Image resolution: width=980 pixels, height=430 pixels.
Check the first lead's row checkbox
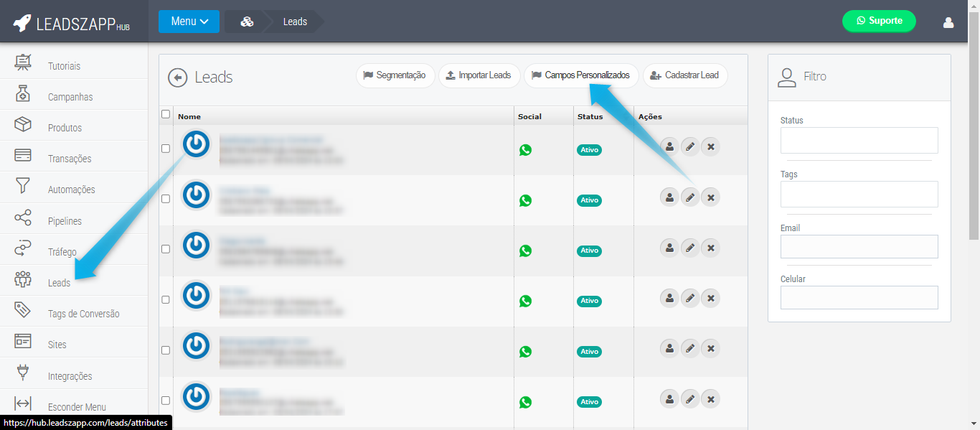(166, 149)
